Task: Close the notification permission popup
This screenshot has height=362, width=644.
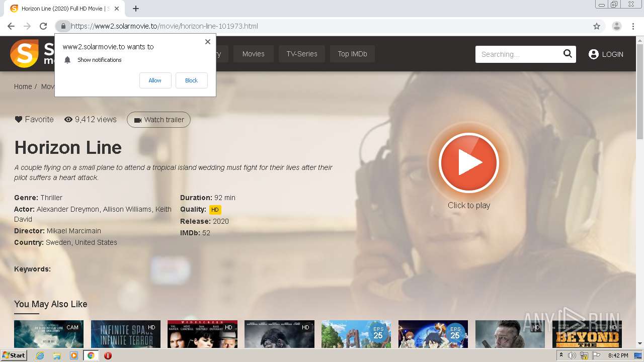Action: point(208,42)
